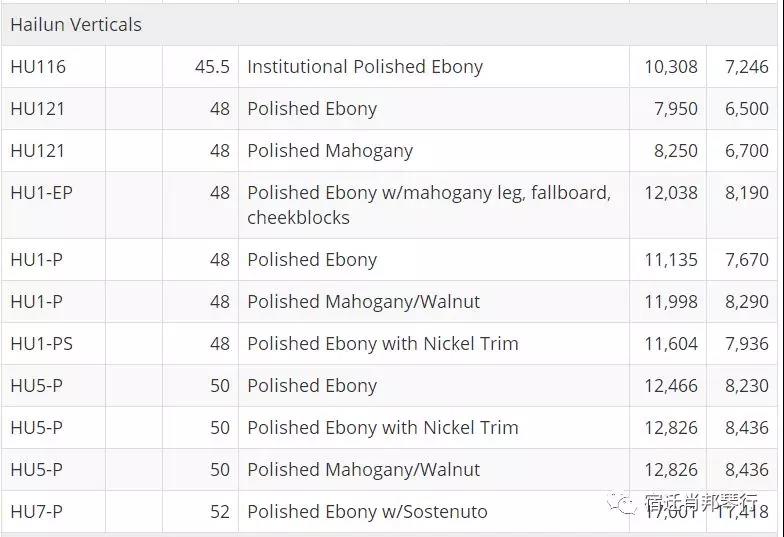Click HU5-P Polished Ebony with Nickel Trim
The image size is (784, 537).
pyautogui.click(x=383, y=428)
